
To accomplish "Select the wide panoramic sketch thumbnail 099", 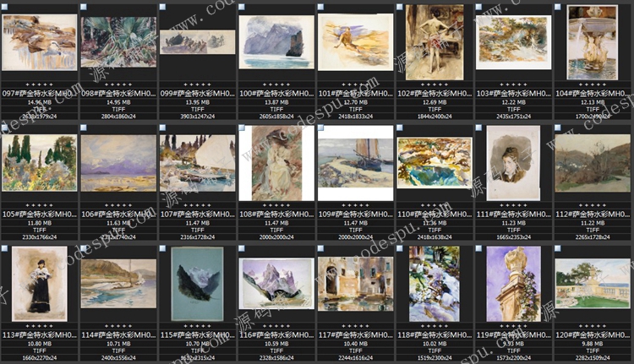I will point(197,42).
